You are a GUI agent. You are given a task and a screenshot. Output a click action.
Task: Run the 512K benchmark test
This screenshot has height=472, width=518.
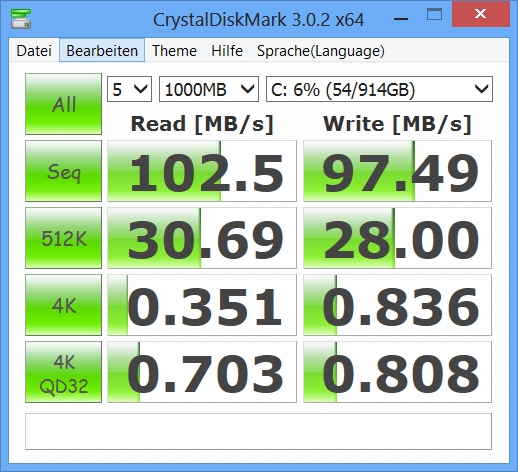64,238
